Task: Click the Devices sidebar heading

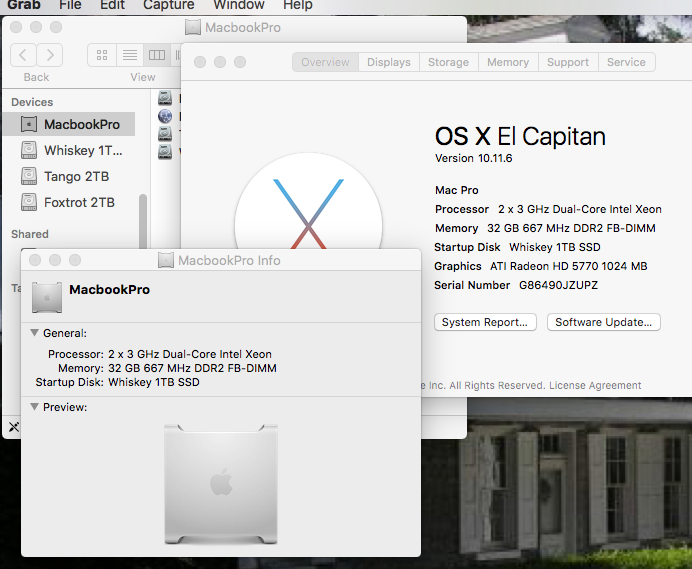Action: click(32, 102)
